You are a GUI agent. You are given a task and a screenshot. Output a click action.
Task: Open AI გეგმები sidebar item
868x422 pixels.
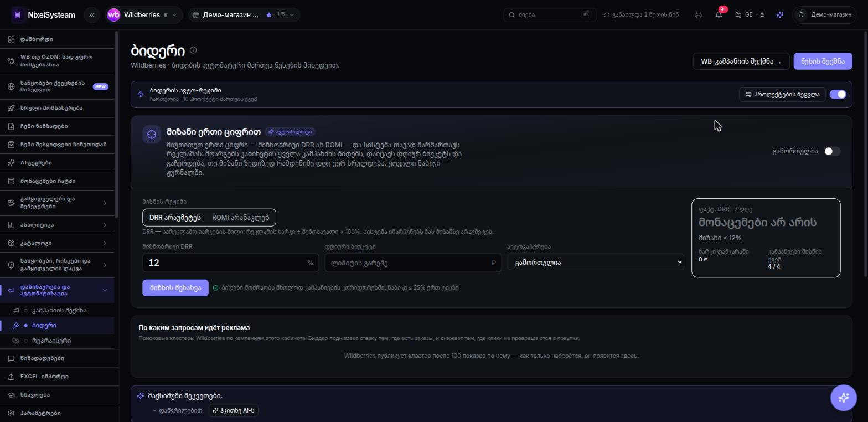click(58, 163)
